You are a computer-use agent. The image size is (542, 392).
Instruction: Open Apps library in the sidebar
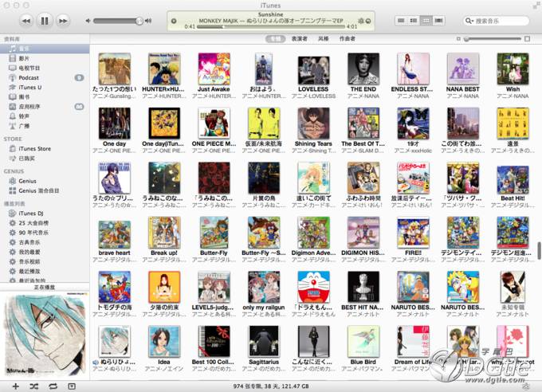point(45,107)
